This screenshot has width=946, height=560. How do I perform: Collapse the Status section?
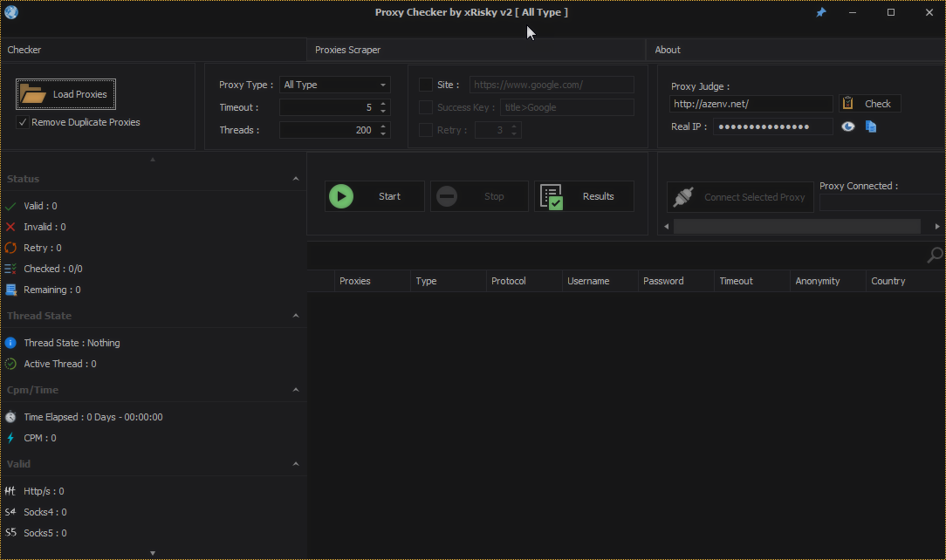tap(296, 179)
